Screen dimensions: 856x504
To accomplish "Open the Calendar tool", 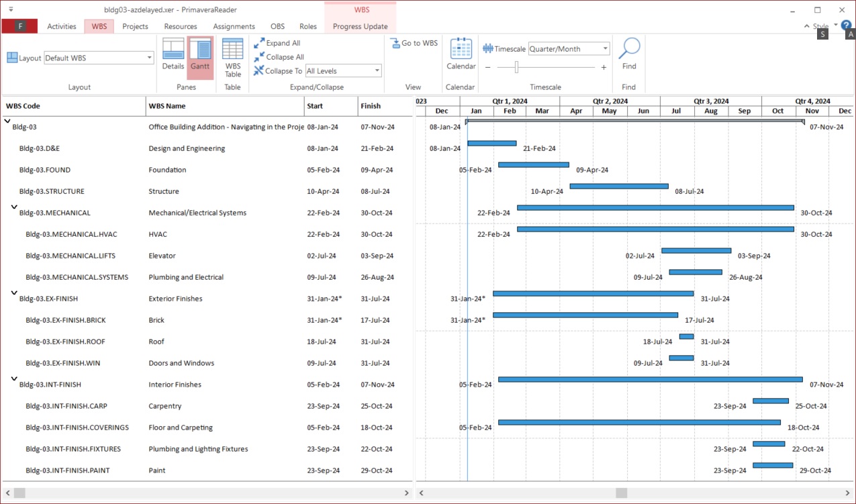I will pos(461,54).
